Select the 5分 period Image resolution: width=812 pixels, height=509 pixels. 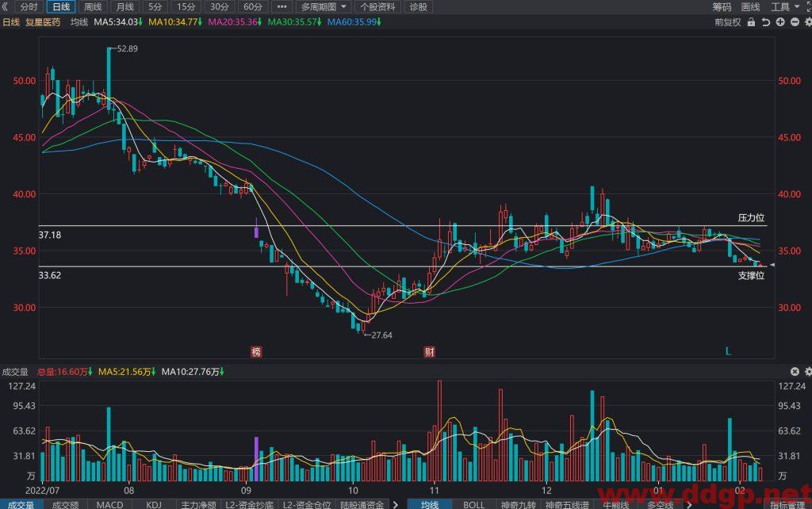(155, 6)
